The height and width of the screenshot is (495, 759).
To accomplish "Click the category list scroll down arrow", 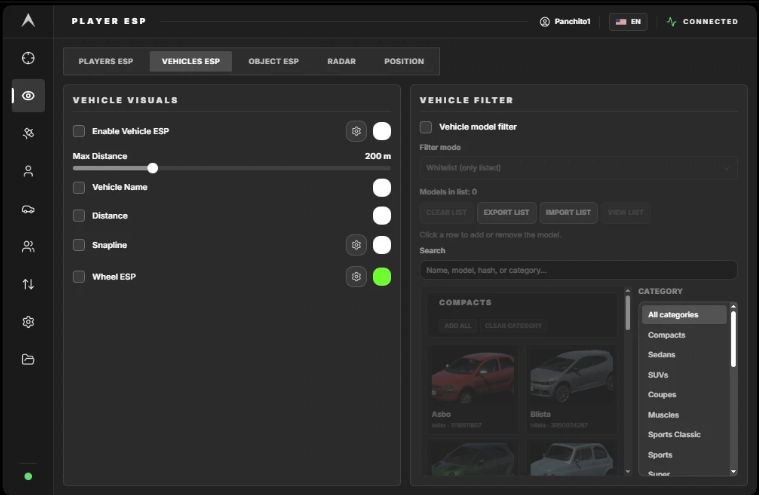I will pos(733,471).
